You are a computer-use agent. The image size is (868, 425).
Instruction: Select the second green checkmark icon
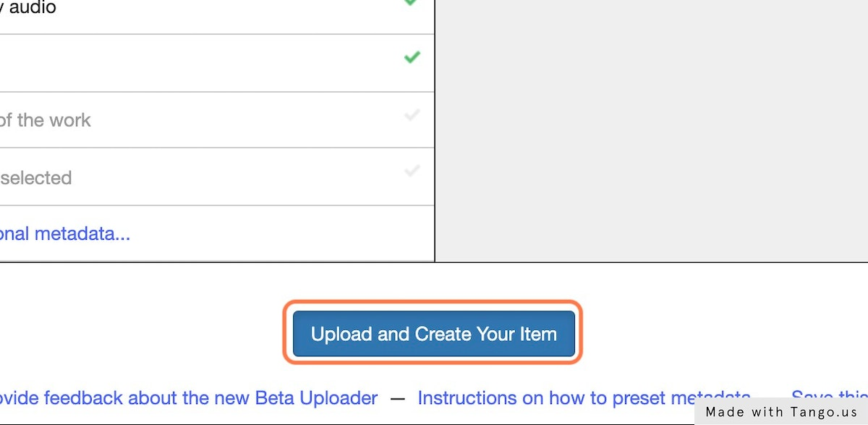point(410,58)
